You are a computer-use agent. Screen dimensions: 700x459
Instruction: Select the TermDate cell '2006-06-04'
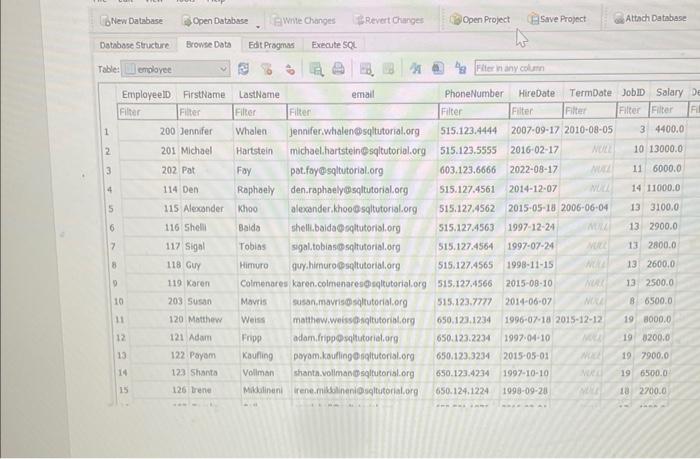(584, 208)
